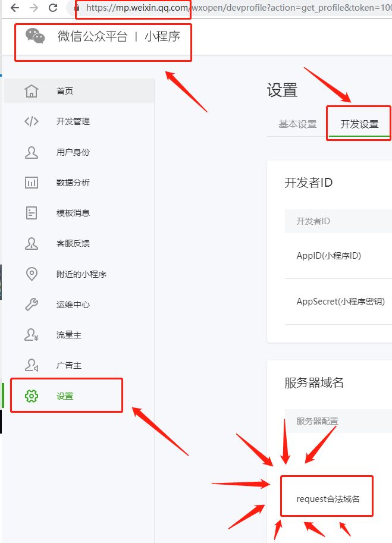Click the request合法域名 row

pos(328,498)
